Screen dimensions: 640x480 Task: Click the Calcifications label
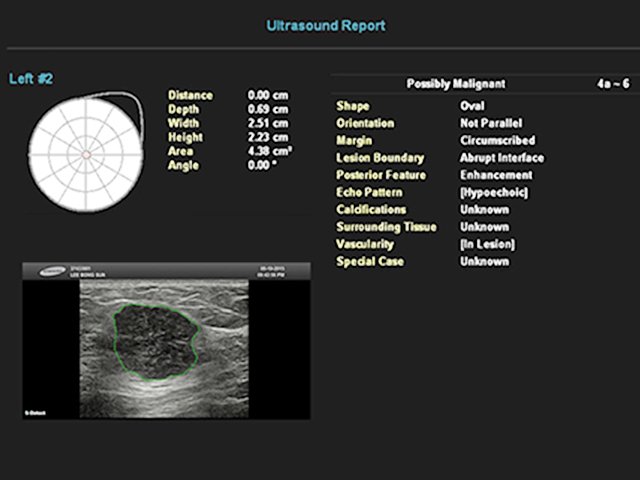(371, 210)
